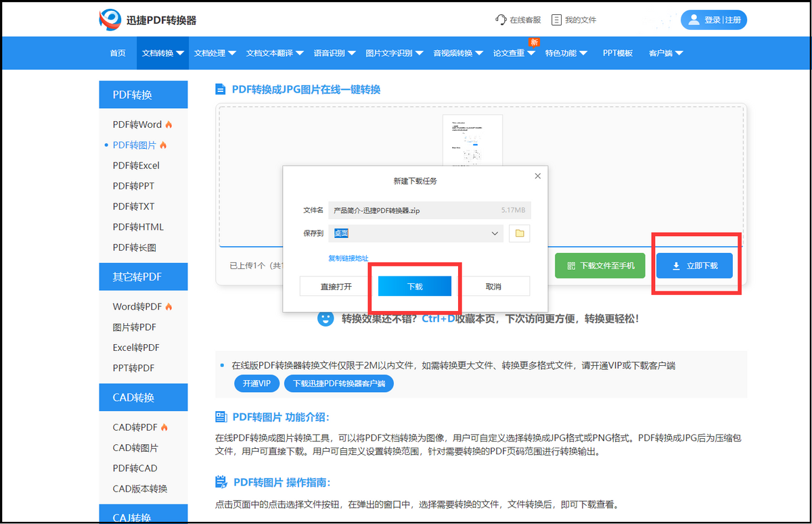Select PDF转长图 in sidebar
This screenshot has height=524, width=812.
coord(135,247)
